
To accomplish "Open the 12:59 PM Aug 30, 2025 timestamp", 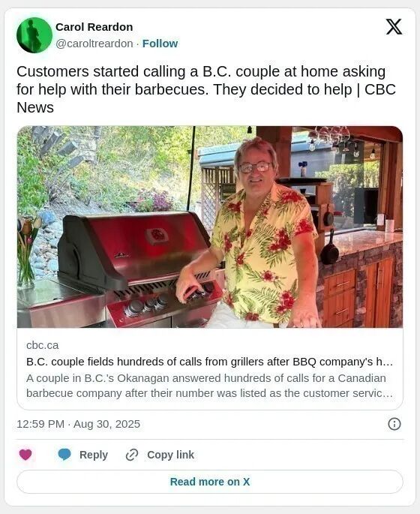I will coord(78,424).
